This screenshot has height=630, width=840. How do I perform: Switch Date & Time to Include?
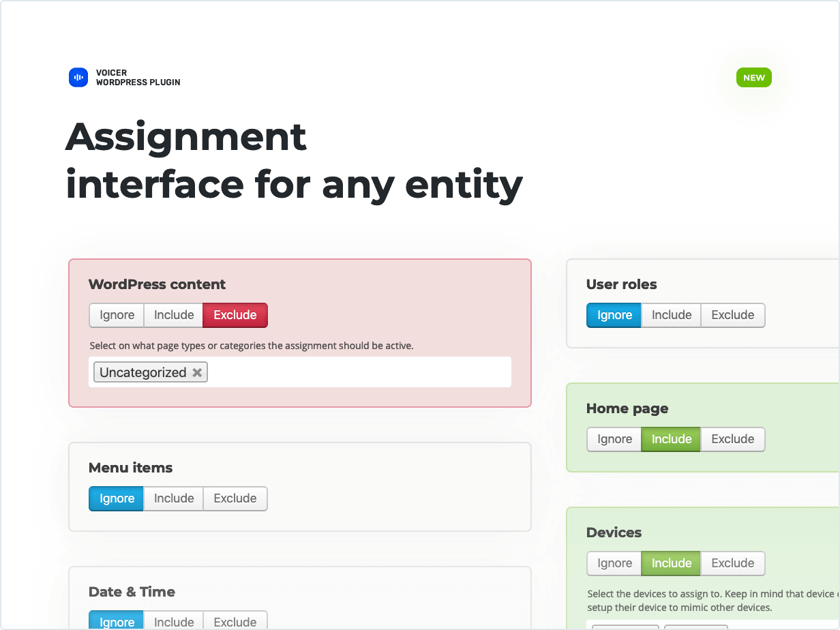174,621
